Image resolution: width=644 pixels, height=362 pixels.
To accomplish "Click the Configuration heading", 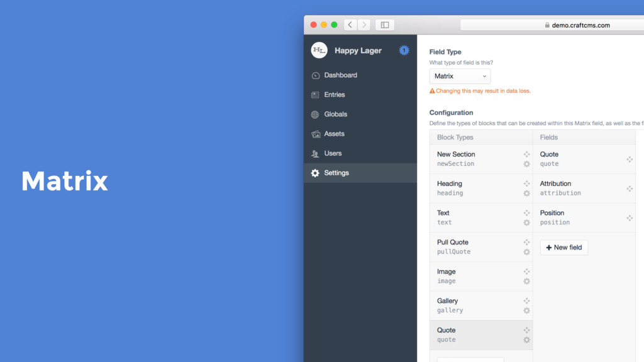I will (x=451, y=112).
